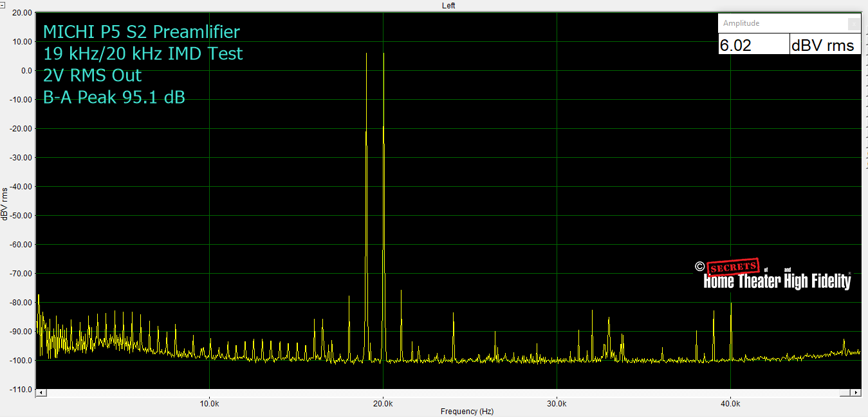Click the 40.0k frequency tick label
The width and height of the screenshot is (868, 418).
(730, 404)
